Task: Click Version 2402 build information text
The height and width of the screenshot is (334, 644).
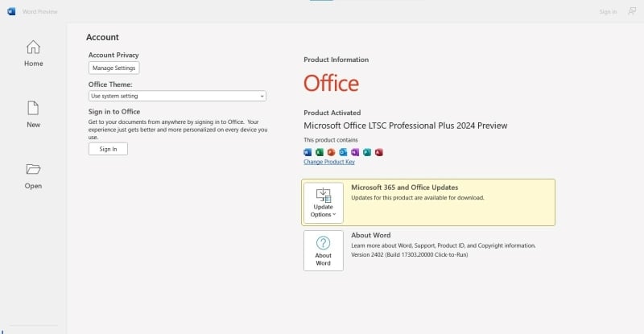Action: tap(410, 254)
